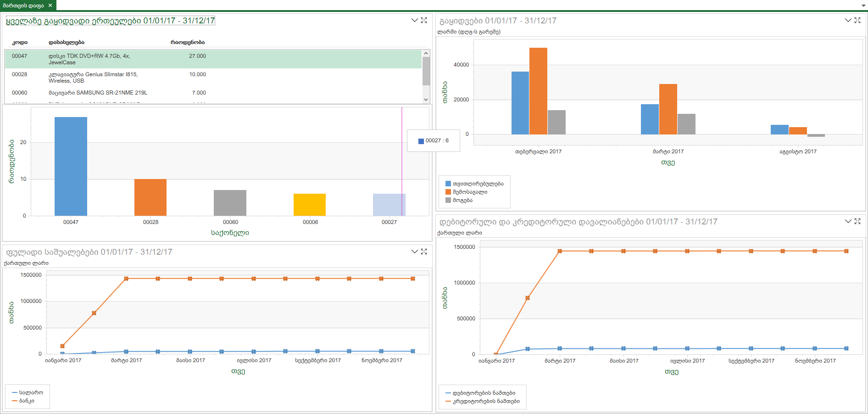Viewport: 868px width, 414px height.
Task: Click the orange bar for item 00028
Action: tap(150, 197)
